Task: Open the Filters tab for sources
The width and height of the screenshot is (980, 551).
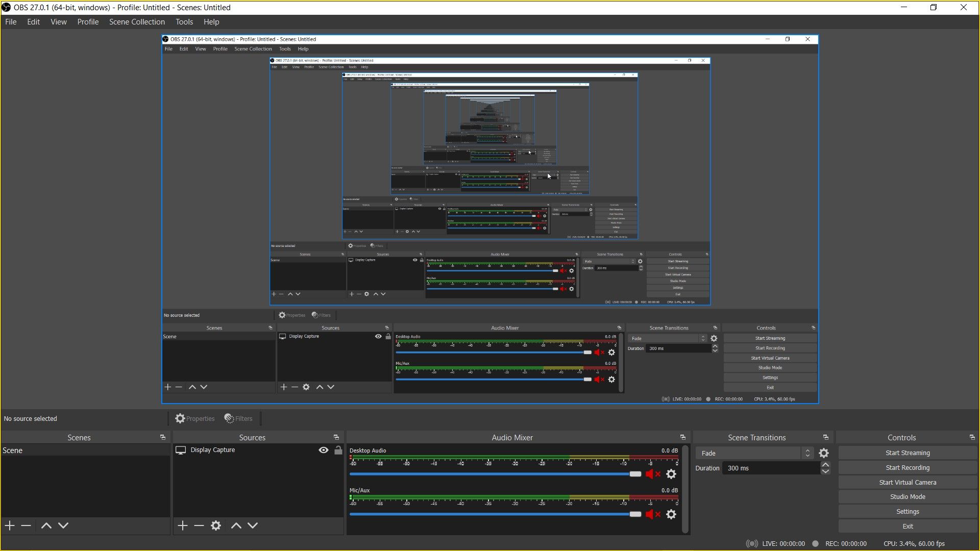Action: tap(239, 418)
